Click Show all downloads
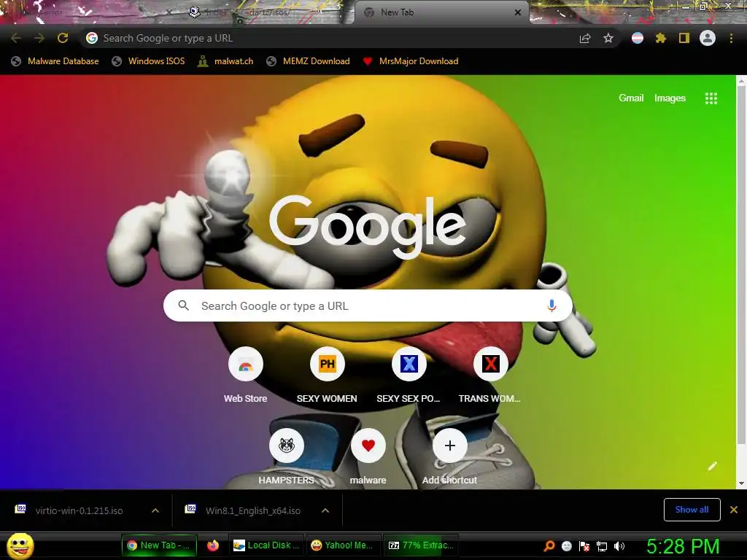747x560 pixels. tap(692, 510)
